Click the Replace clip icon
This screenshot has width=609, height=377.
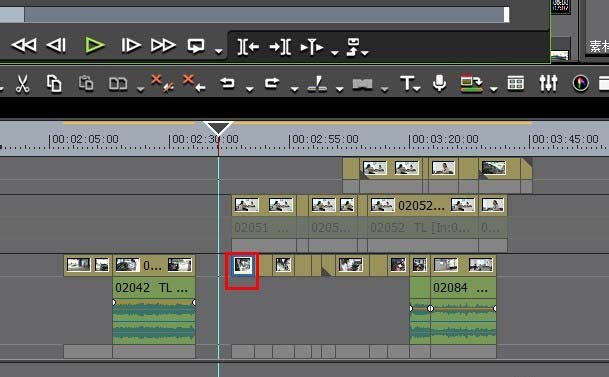118,83
